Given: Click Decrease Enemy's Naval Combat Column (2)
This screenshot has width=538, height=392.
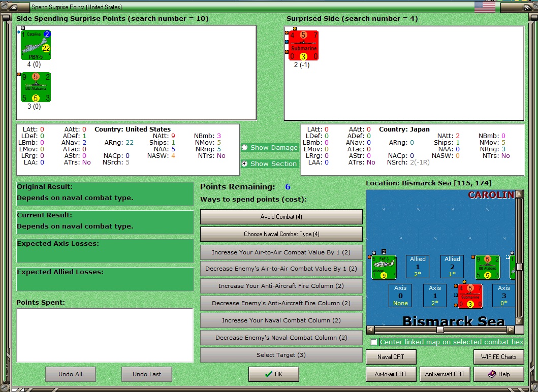Looking at the screenshot, I should coord(281,338).
